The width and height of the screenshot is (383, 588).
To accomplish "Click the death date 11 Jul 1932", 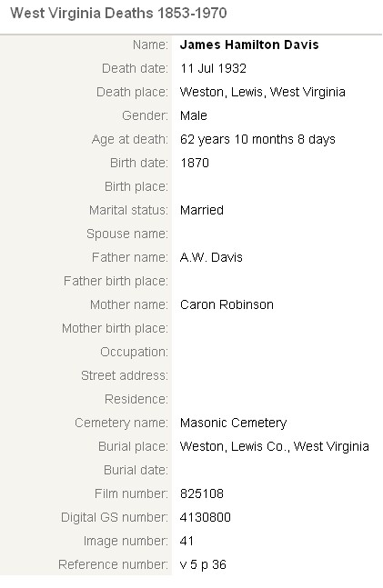I will pyautogui.click(x=213, y=68).
